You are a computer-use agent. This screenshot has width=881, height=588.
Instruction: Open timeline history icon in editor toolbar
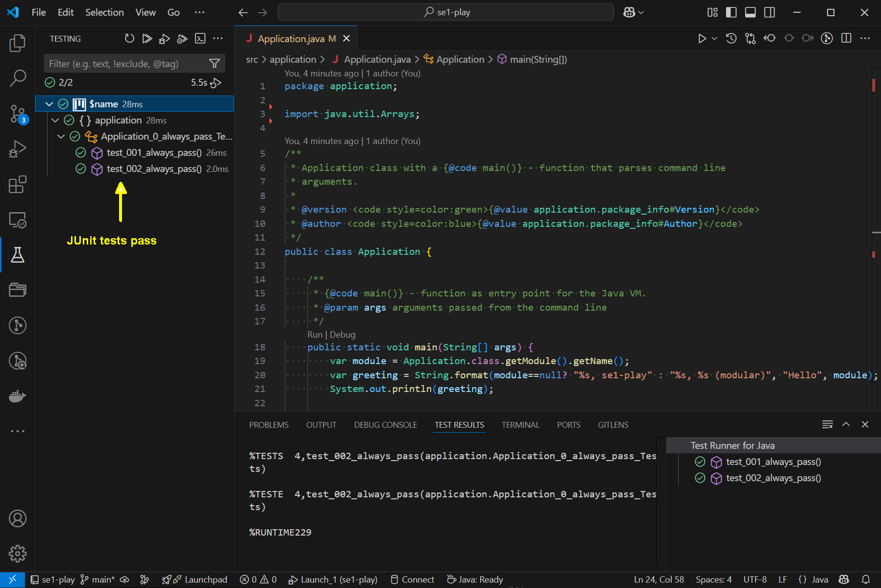click(731, 38)
